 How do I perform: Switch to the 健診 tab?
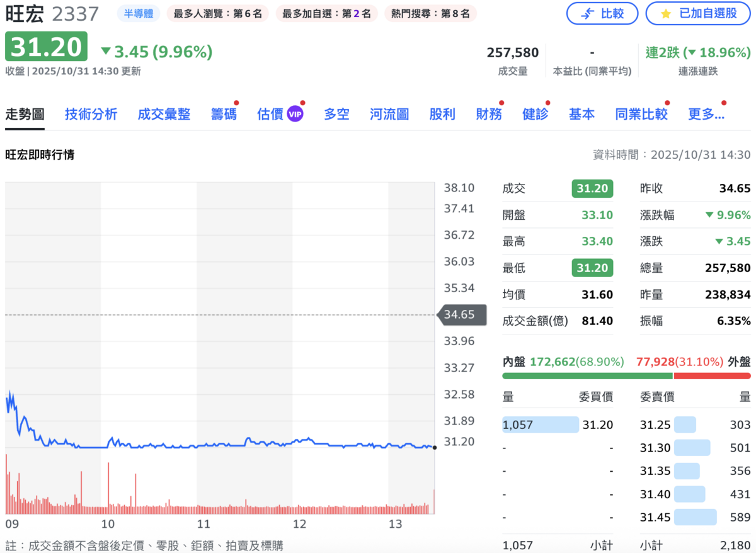[535, 114]
